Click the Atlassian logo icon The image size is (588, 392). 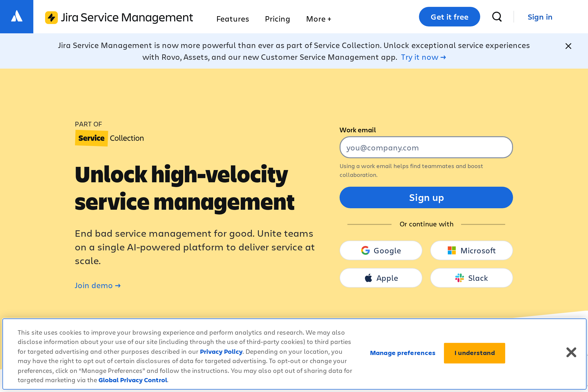[16, 16]
